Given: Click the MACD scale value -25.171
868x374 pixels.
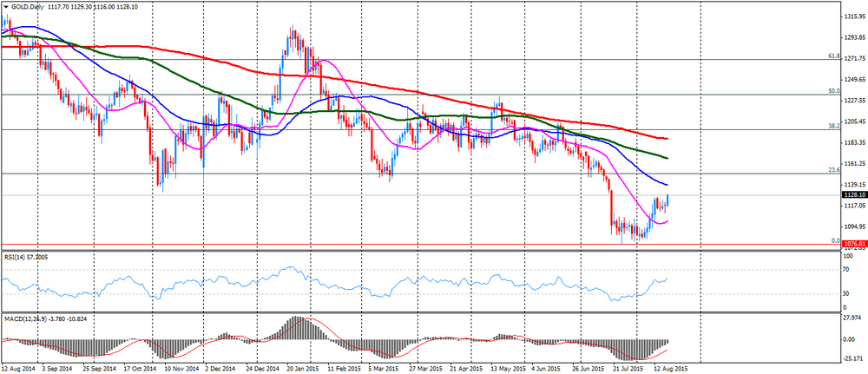Looking at the screenshot, I should point(853,357).
